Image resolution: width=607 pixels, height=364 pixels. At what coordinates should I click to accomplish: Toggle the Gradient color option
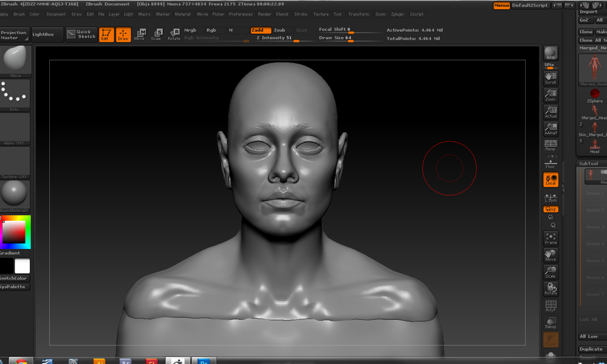(x=10, y=253)
